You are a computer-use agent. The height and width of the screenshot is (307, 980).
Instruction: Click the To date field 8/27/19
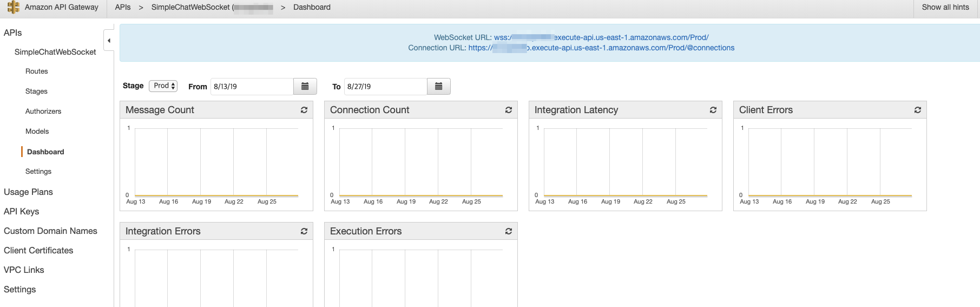pyautogui.click(x=386, y=86)
